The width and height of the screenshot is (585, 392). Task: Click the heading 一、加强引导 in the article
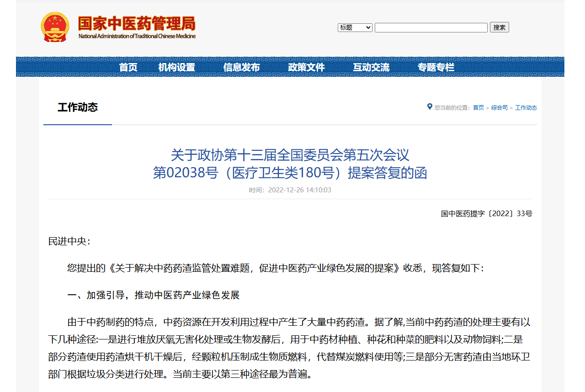[x=153, y=295]
